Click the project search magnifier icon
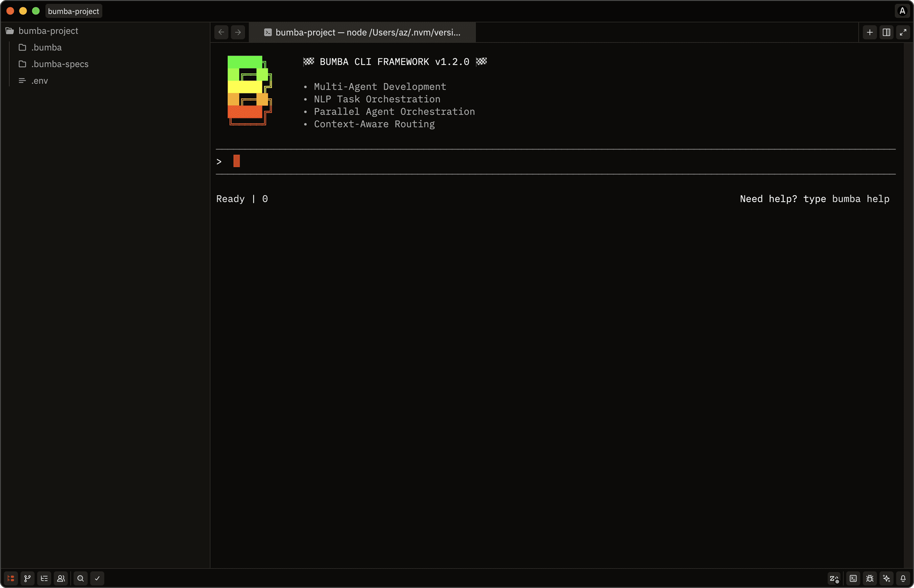 click(x=81, y=578)
